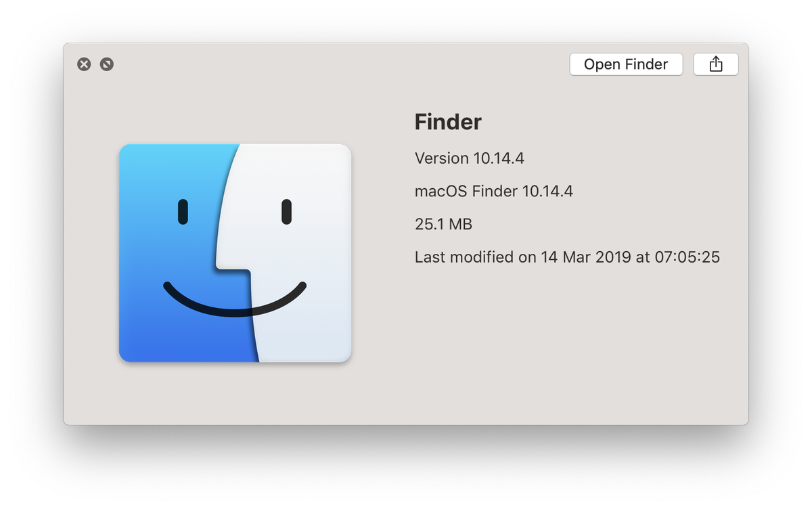Click the 'Last modified on 14 Mar 2019' line
This screenshot has width=812, height=509.
point(567,257)
